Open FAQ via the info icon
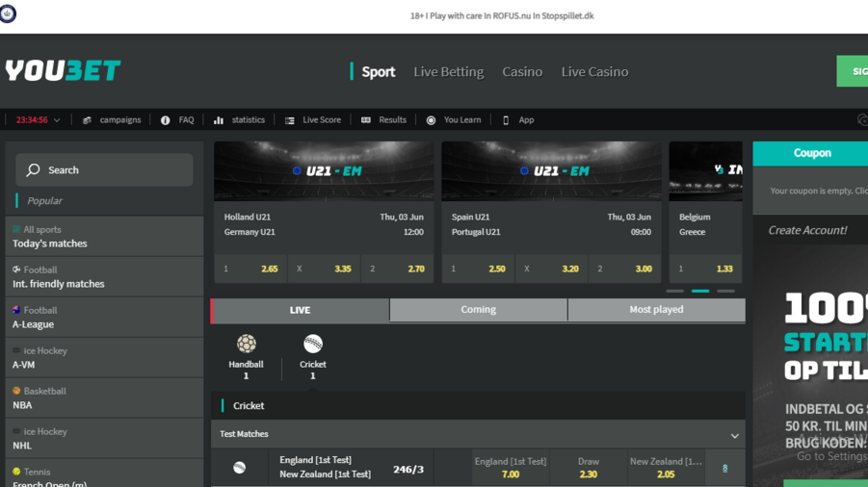868x487 pixels. click(165, 120)
